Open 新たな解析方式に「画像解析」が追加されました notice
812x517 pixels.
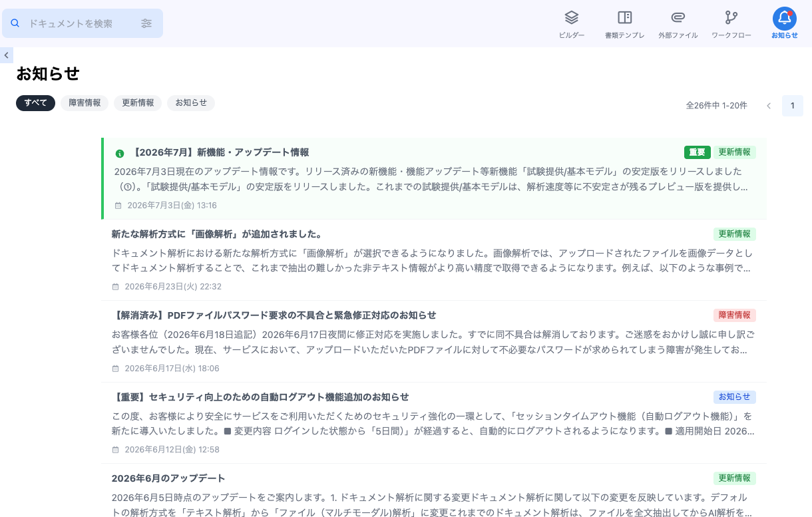click(217, 234)
